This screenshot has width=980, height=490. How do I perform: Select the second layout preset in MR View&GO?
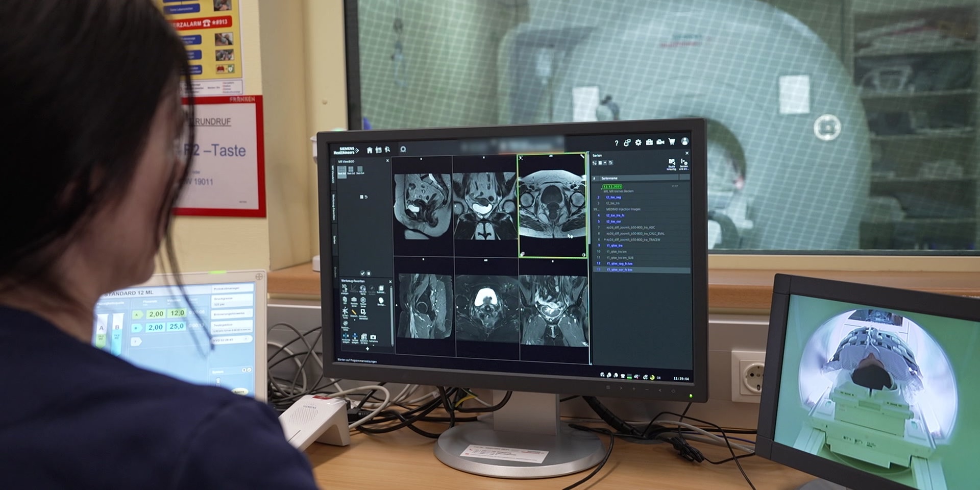click(351, 170)
